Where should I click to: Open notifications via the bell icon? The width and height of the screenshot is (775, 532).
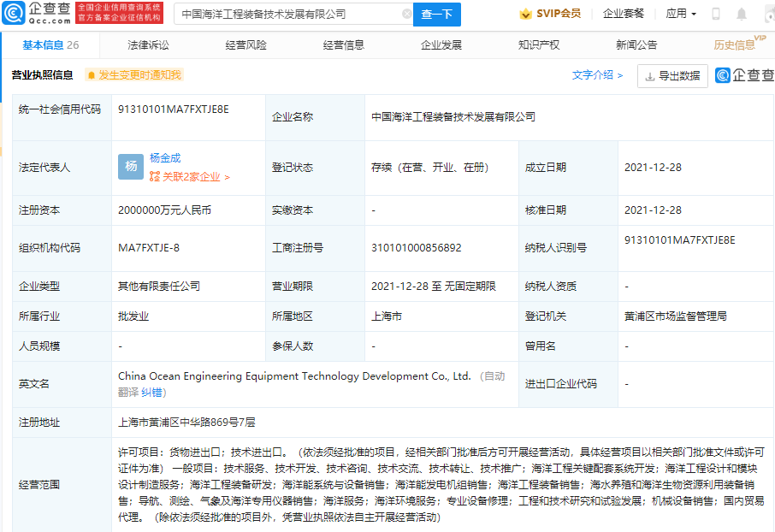pos(741,15)
